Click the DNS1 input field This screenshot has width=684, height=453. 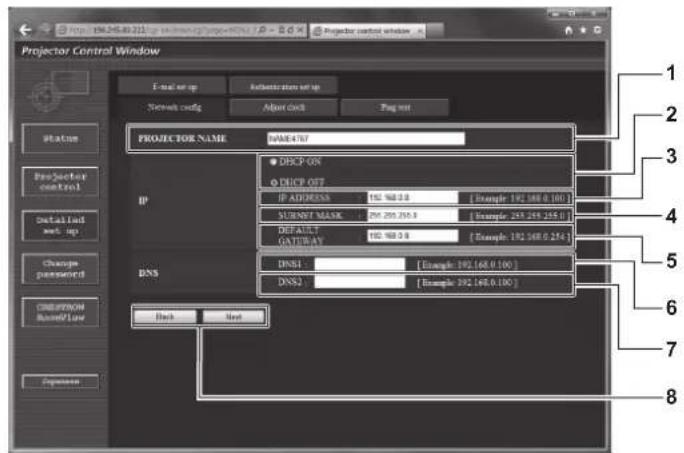(x=360, y=264)
